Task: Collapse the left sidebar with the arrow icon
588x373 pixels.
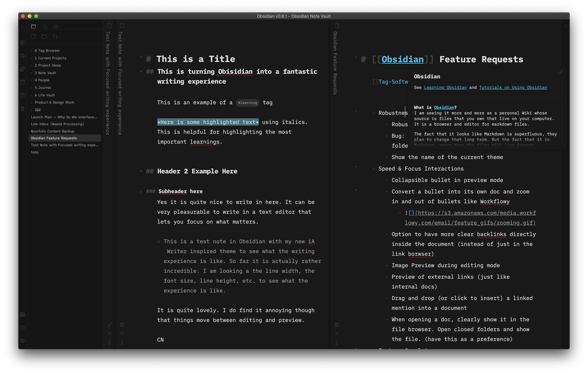Action: [23, 26]
